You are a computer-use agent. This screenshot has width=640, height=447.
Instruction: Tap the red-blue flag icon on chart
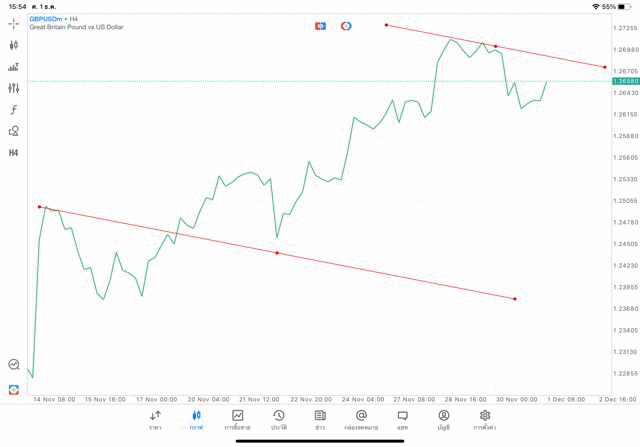coord(320,26)
